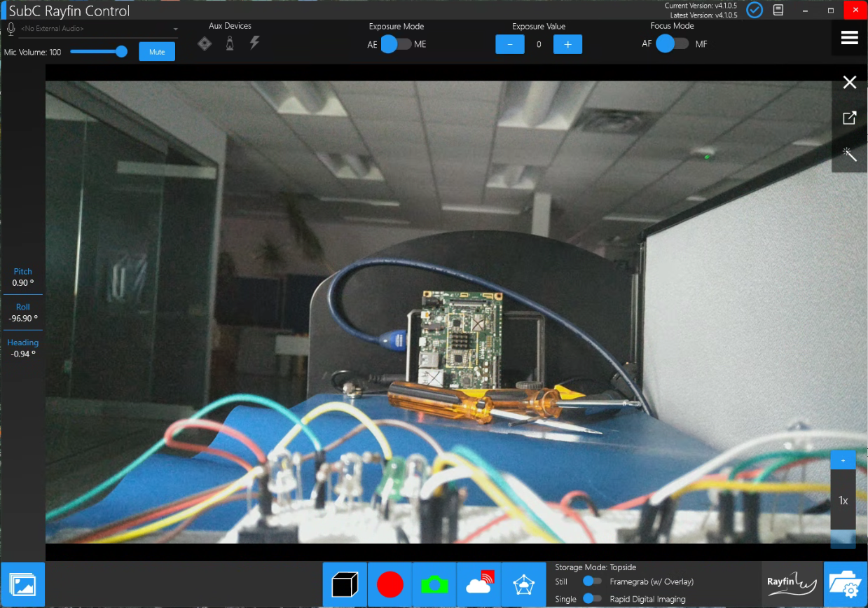
Task: Open the 3D cube view button
Action: 345,584
